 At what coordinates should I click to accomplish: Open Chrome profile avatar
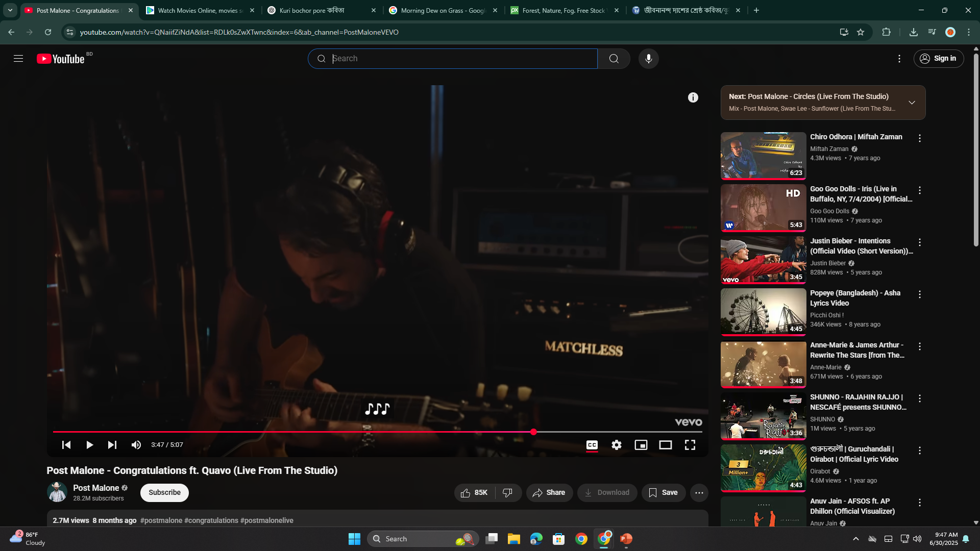(950, 32)
